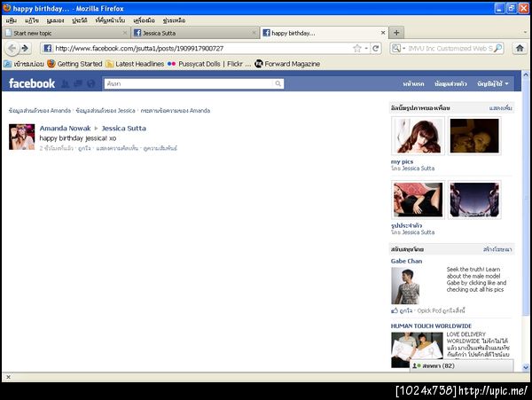Close the Start new topic tab
This screenshot has width=532, height=400.
125,33
